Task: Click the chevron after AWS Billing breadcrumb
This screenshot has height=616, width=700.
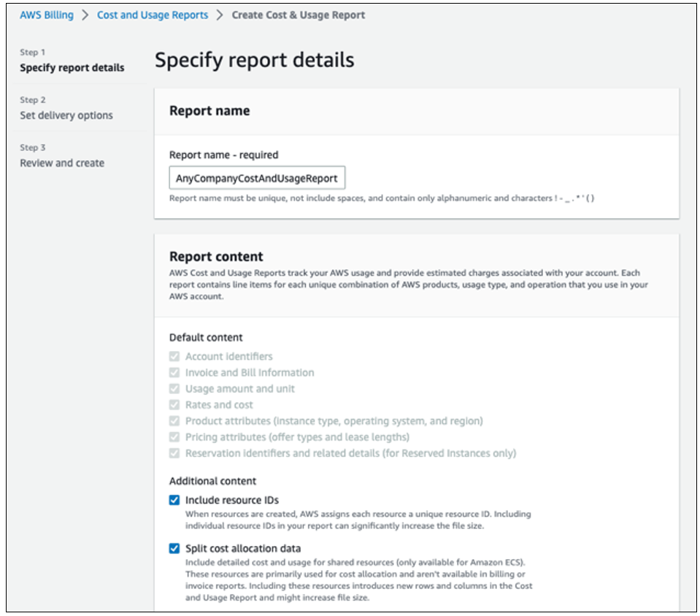Action: click(x=85, y=15)
